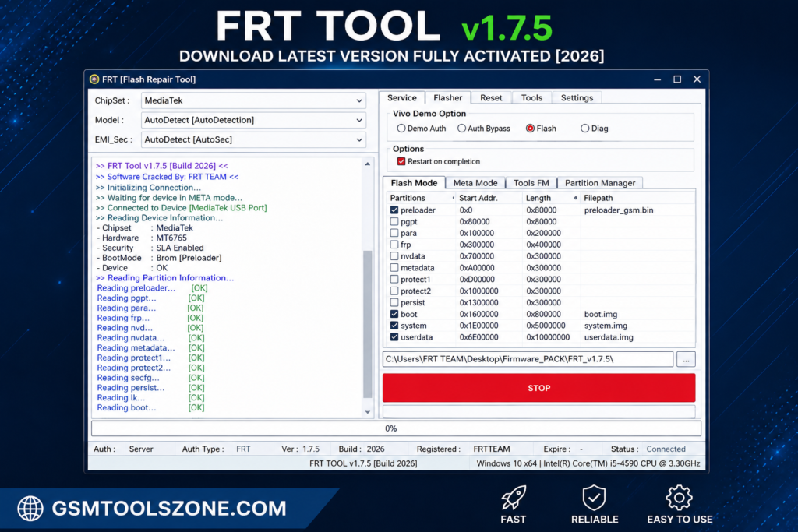The height and width of the screenshot is (532, 798).
Task: Switch to the Service tab
Action: point(401,97)
